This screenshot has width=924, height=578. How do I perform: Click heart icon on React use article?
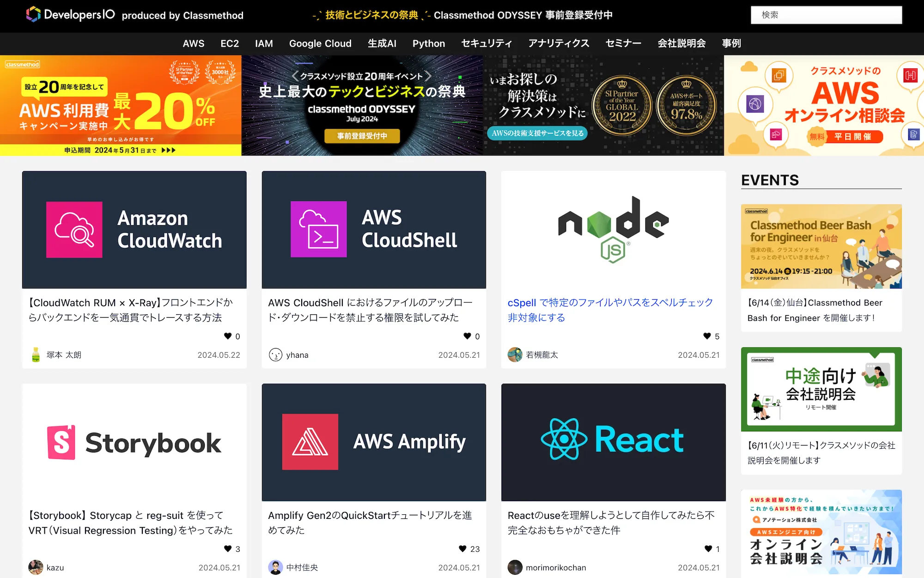[708, 548]
